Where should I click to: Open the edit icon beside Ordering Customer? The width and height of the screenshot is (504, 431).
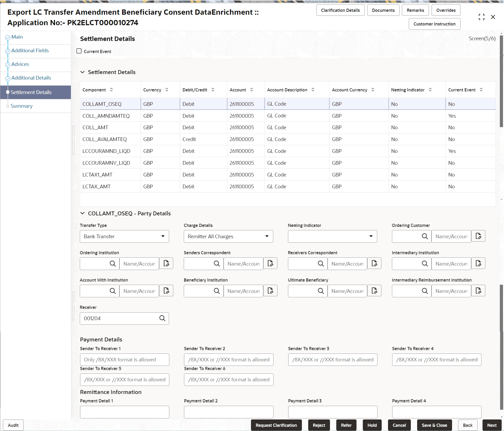click(478, 236)
